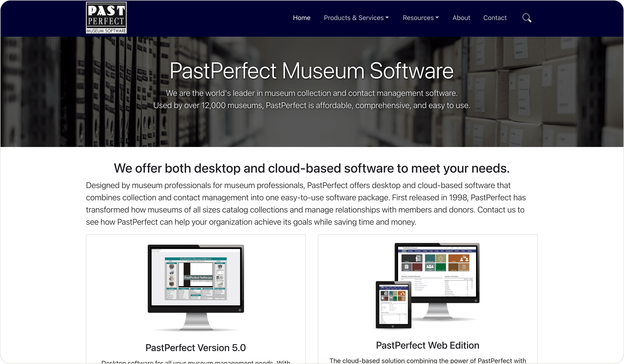The width and height of the screenshot is (624, 364).
Task: Click the desktop monitor image for Version 5.0
Action: pyautogui.click(x=196, y=288)
